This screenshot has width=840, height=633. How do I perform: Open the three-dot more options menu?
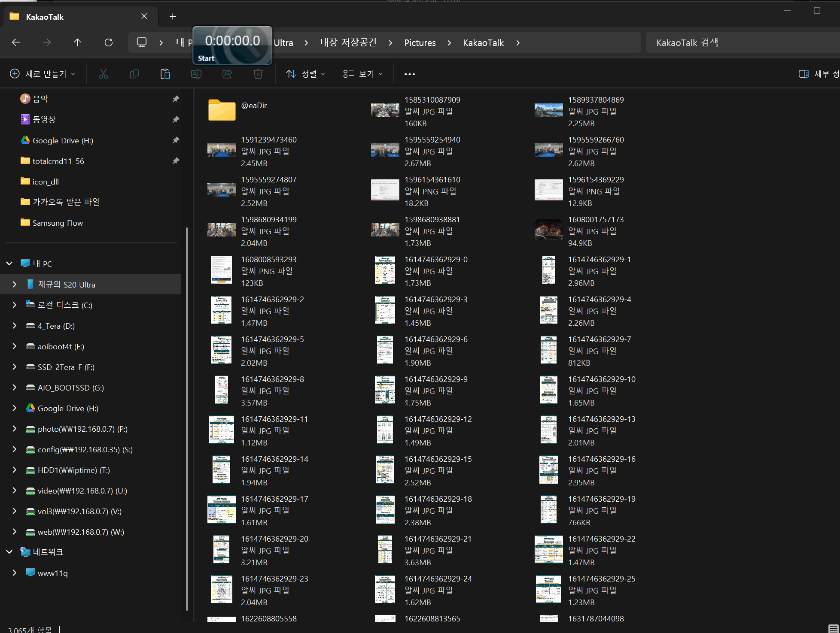click(410, 74)
